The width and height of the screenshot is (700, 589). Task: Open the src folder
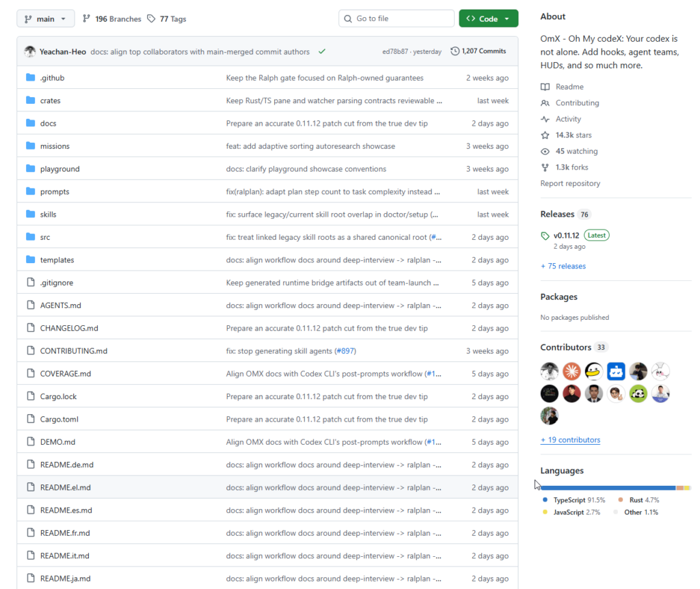[x=45, y=237]
